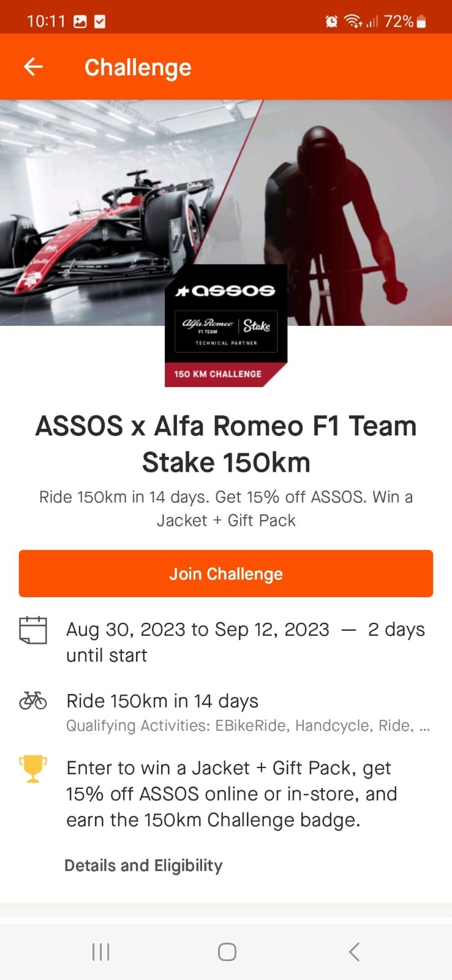Tap the F1 car banner image
The width and height of the screenshot is (452, 980).
110,196
